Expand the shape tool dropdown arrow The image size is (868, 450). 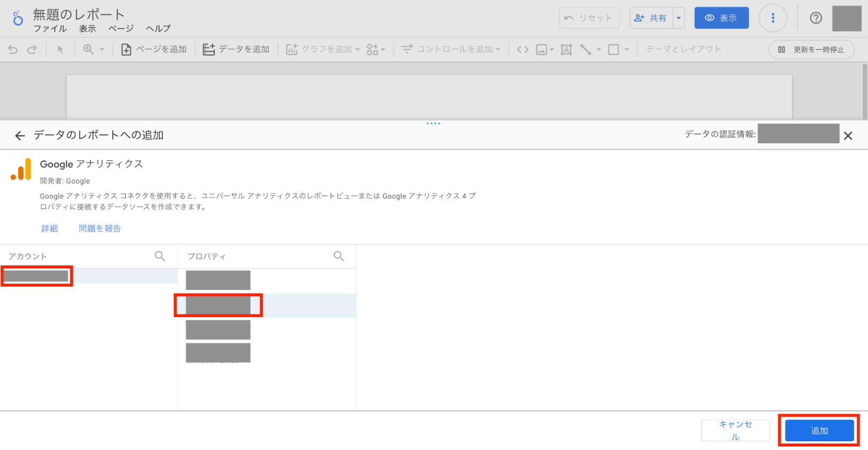(627, 50)
